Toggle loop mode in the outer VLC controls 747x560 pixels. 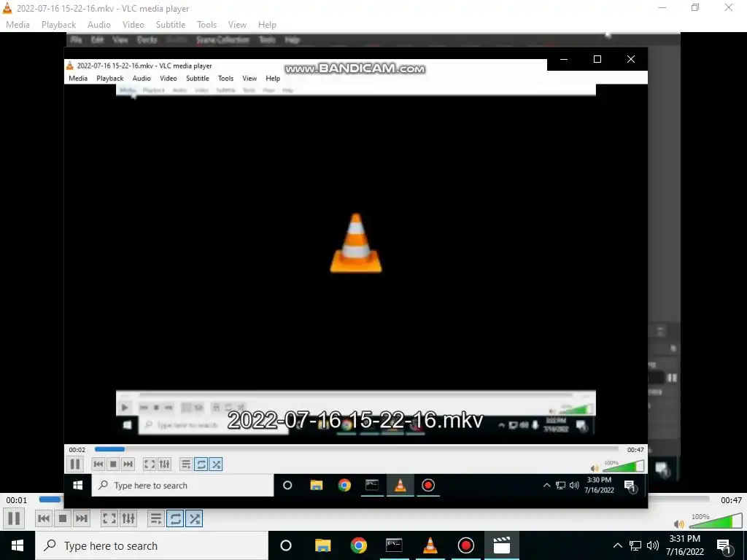point(175,518)
